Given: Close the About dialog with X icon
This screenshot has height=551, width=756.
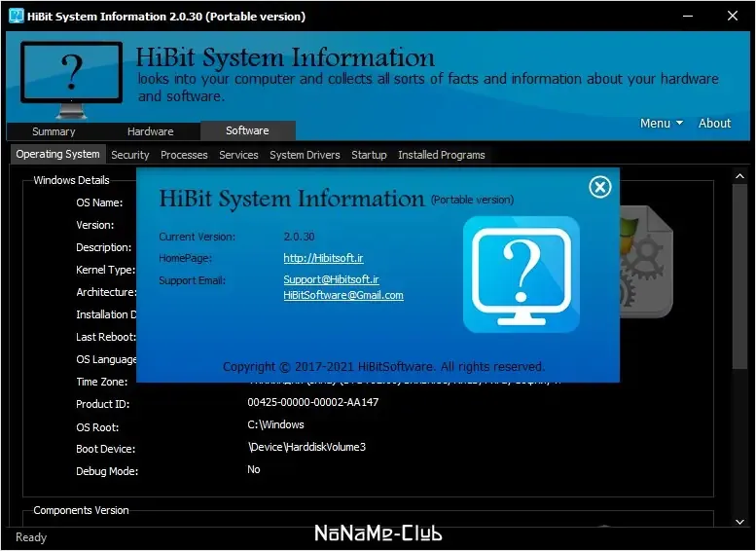Looking at the screenshot, I should coord(599,187).
